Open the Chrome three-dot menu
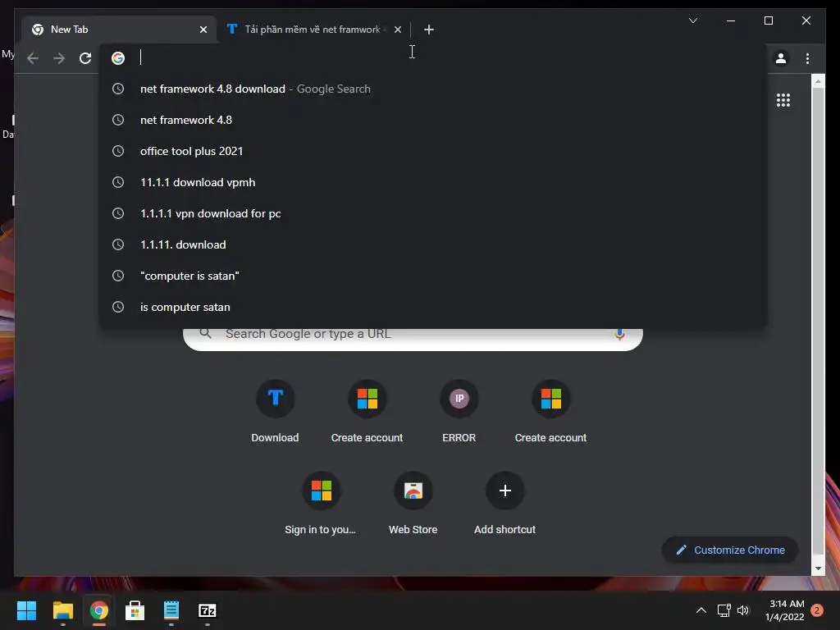The height and width of the screenshot is (630, 840). pyautogui.click(x=807, y=58)
